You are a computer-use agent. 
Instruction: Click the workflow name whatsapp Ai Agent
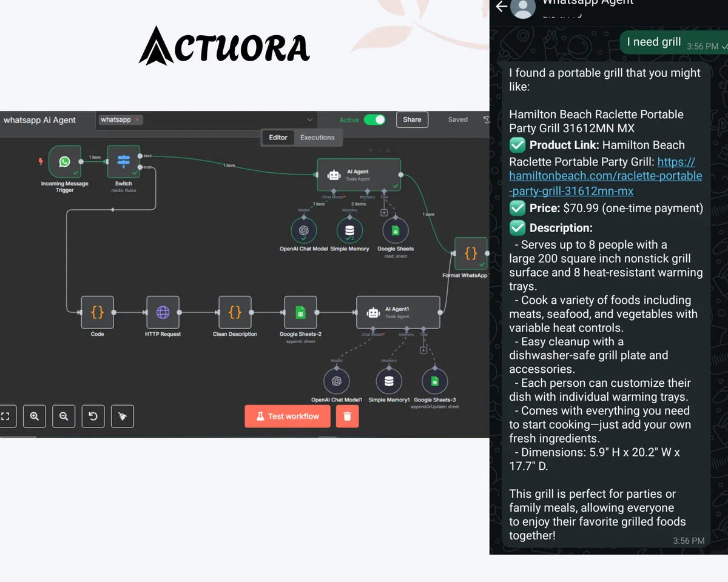coord(40,120)
